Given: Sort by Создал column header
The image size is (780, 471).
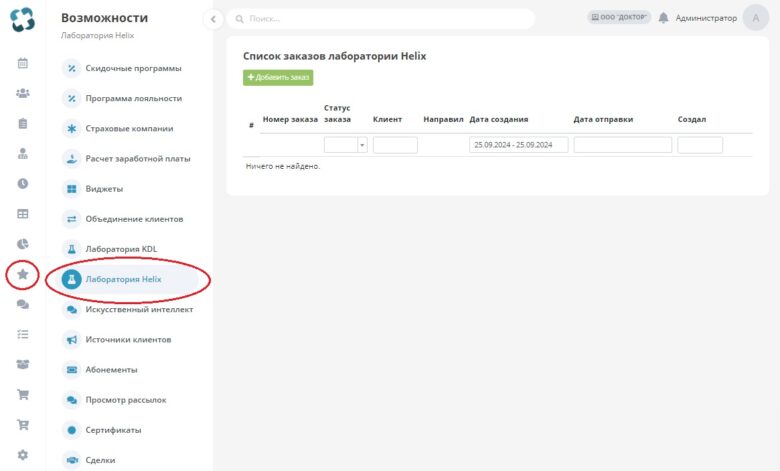Looking at the screenshot, I should (691, 119).
